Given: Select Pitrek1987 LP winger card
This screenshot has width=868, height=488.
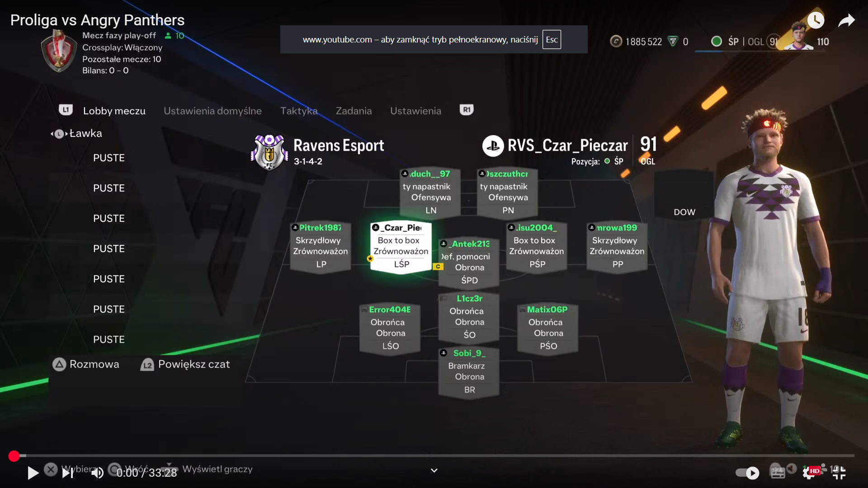Looking at the screenshot, I should click(x=321, y=247).
